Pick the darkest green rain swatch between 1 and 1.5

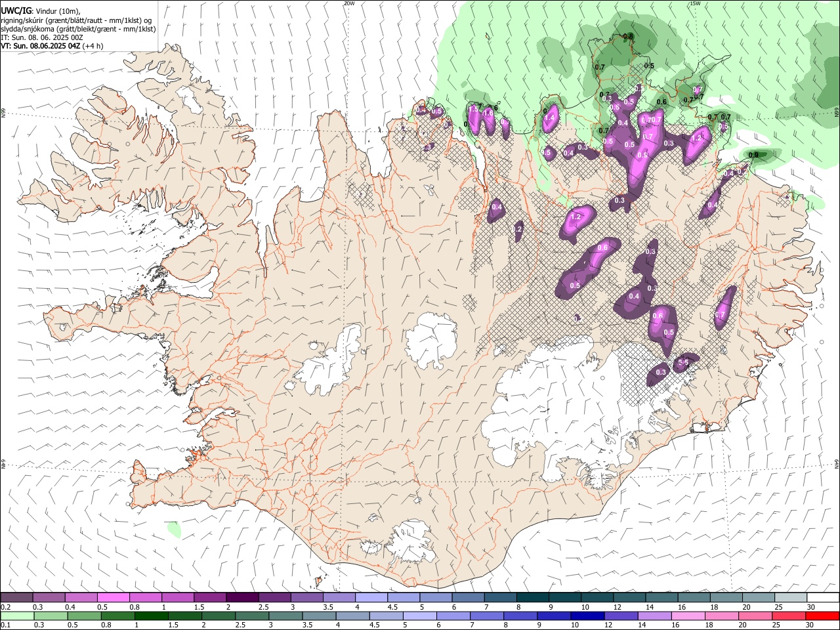[152, 616]
